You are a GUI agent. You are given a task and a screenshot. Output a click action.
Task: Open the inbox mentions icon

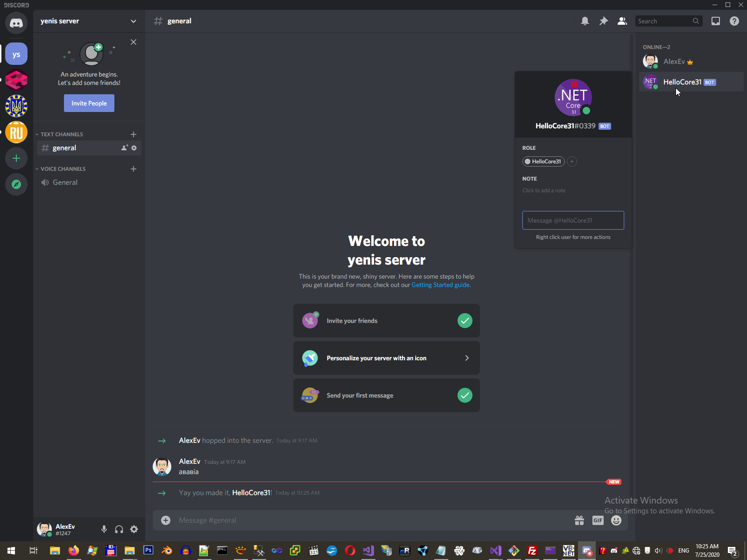716,21
